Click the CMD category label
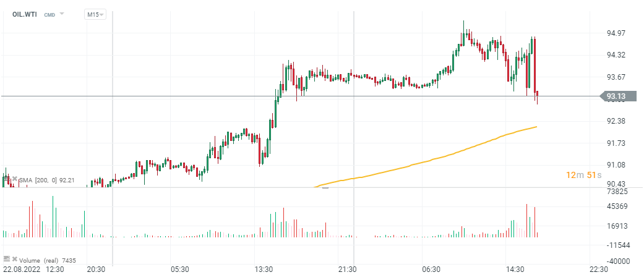This screenshot has width=644, height=280. click(49, 14)
